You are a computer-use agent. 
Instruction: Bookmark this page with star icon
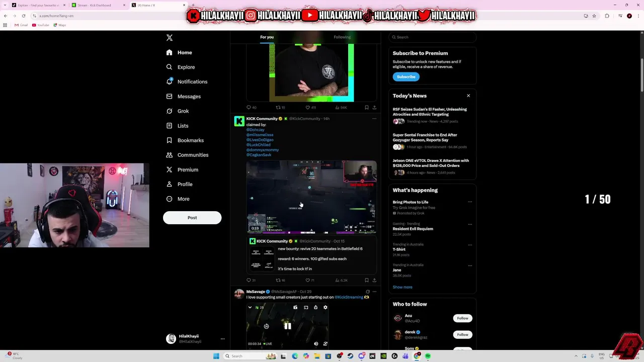click(x=594, y=16)
